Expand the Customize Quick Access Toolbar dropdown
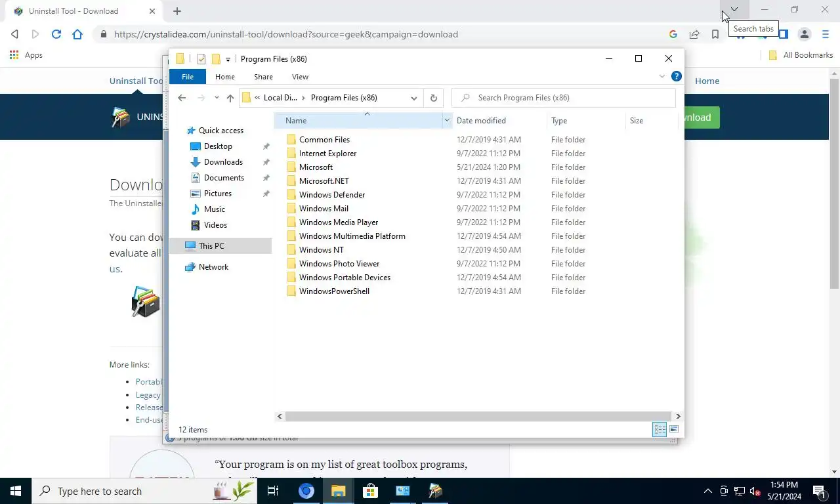Screen dimensions: 840x504 point(228,59)
